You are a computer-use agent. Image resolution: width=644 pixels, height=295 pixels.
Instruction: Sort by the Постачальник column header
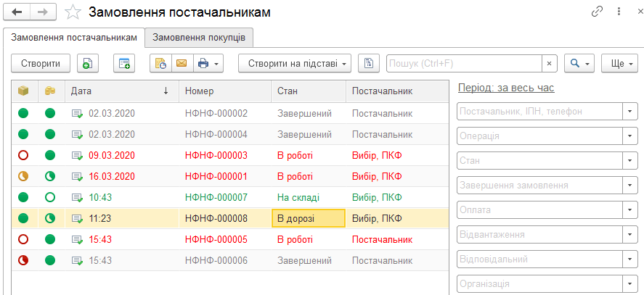point(397,91)
